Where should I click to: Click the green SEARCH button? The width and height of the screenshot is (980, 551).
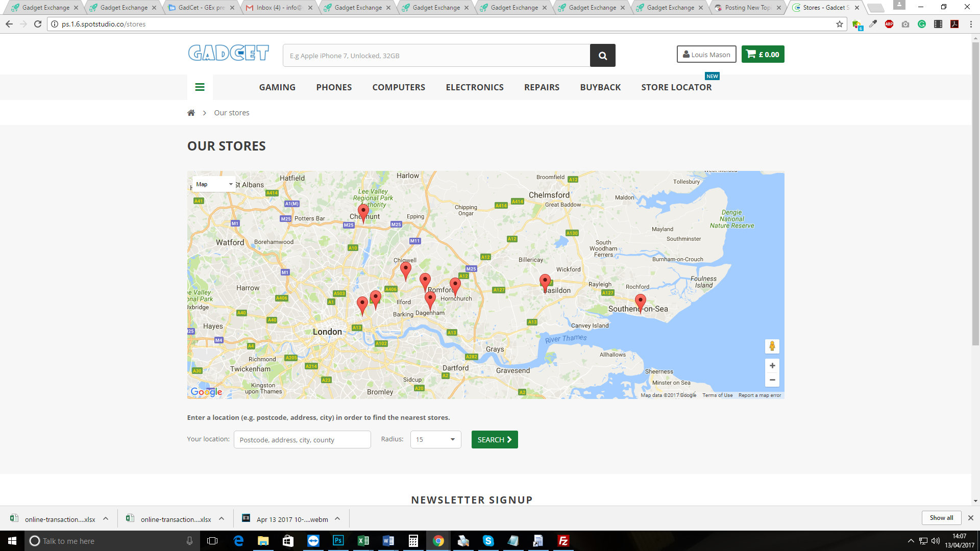(x=495, y=440)
